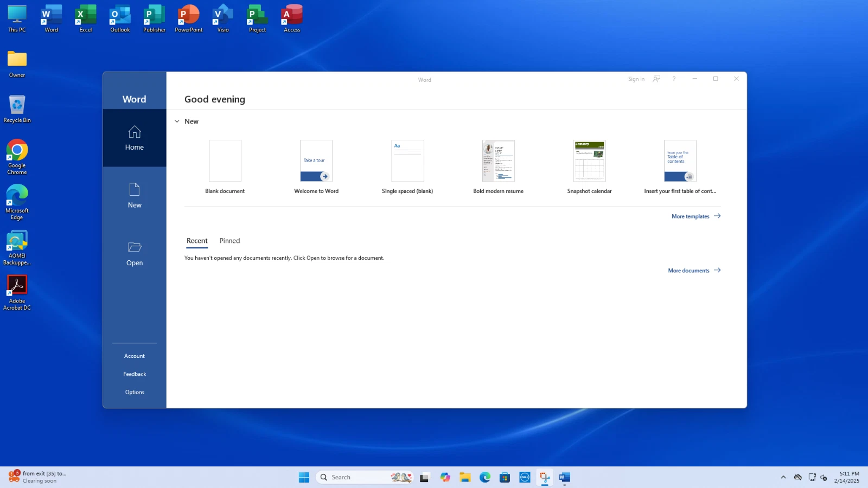The width and height of the screenshot is (868, 488).
Task: Click the taskbar Search box
Action: (x=365, y=477)
